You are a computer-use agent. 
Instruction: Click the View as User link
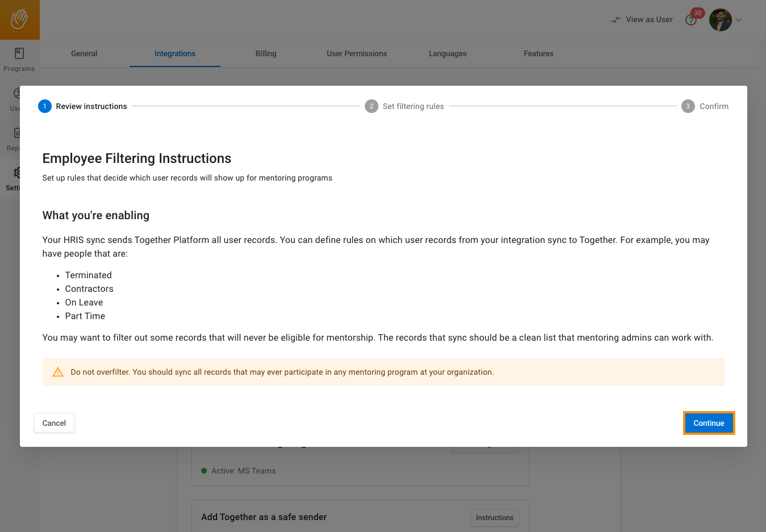click(x=649, y=20)
